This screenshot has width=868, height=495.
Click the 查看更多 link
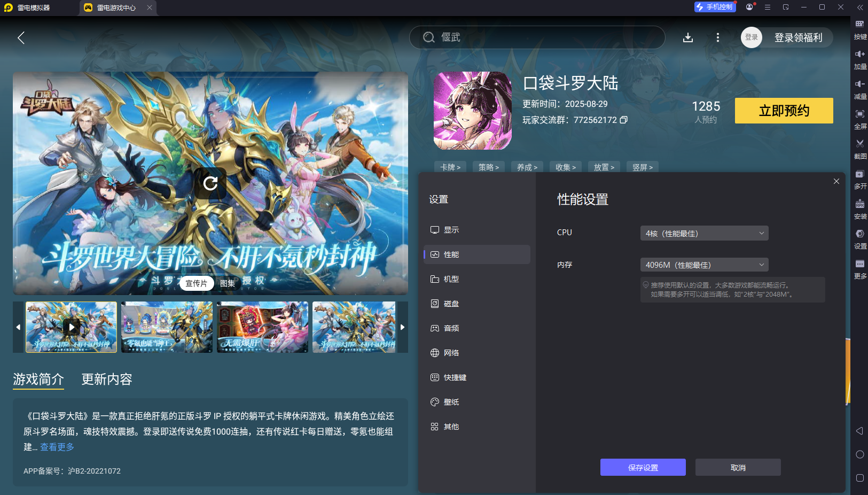pos(57,447)
